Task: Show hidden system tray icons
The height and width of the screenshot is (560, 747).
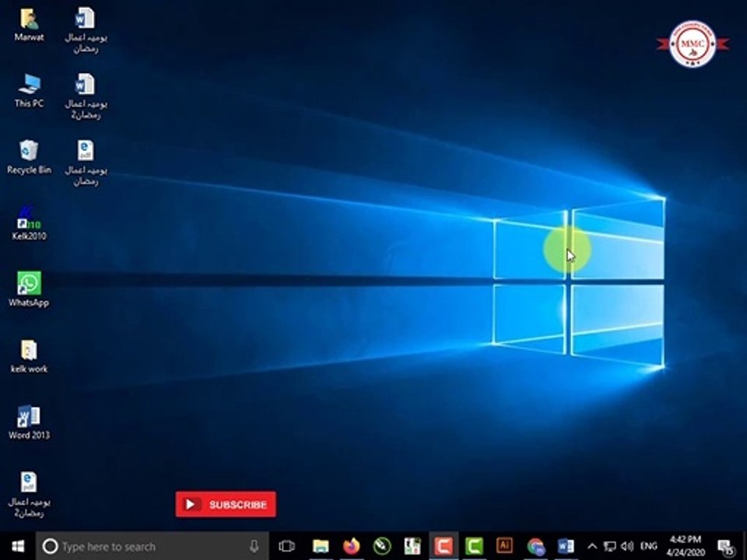Action: [x=591, y=546]
